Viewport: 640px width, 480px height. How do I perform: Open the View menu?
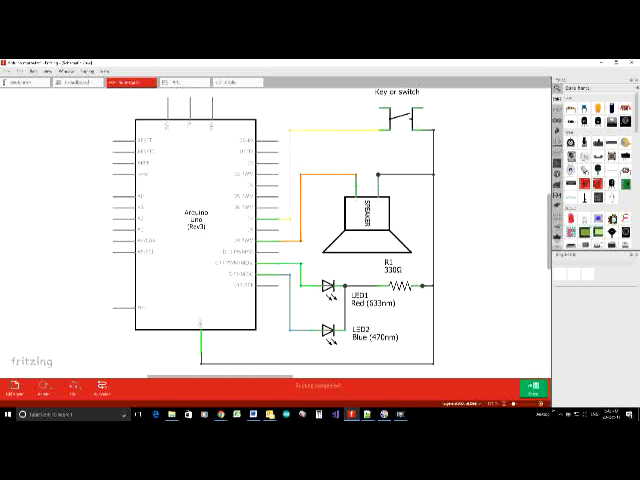(x=47, y=71)
